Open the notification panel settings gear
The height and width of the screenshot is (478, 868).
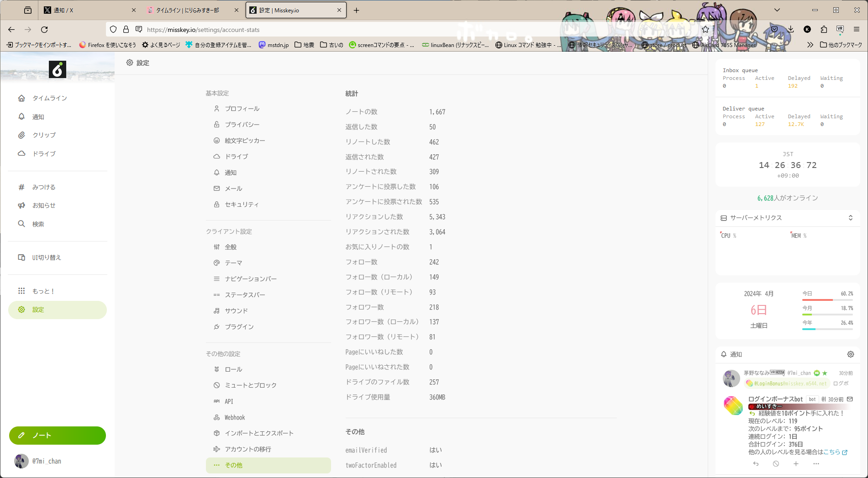tap(850, 354)
